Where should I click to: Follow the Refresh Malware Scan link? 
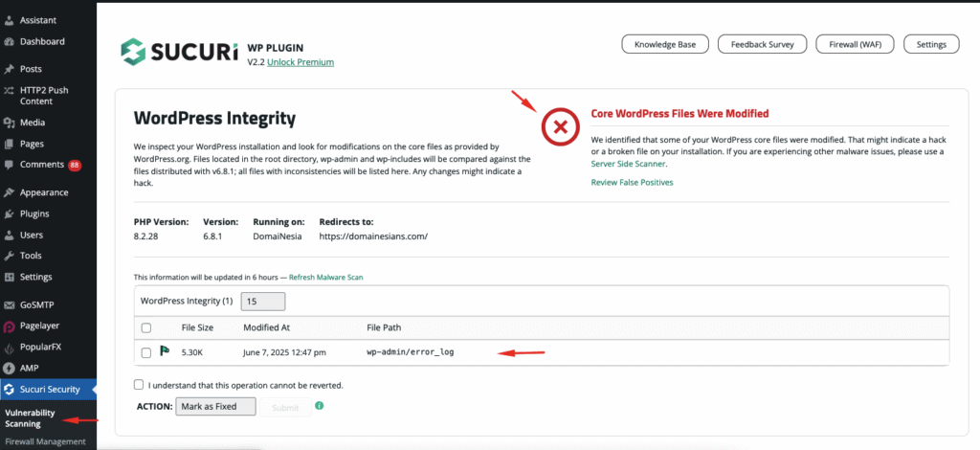[325, 277]
